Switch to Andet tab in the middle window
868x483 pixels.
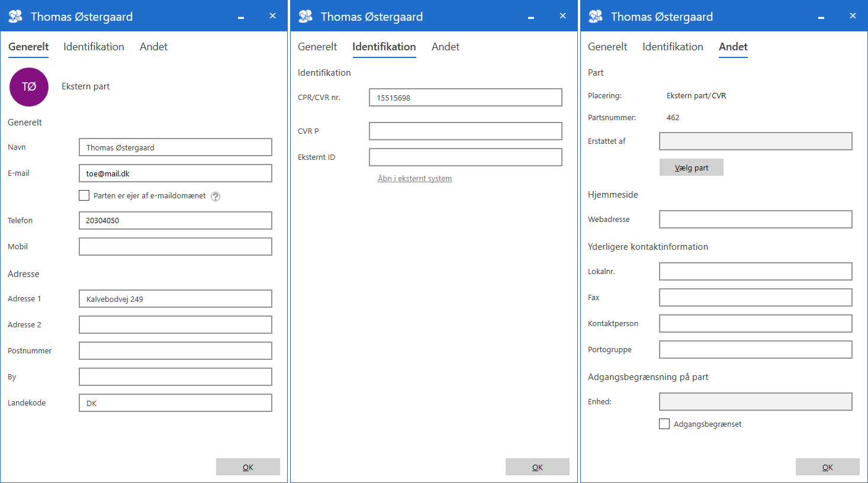[x=445, y=47]
